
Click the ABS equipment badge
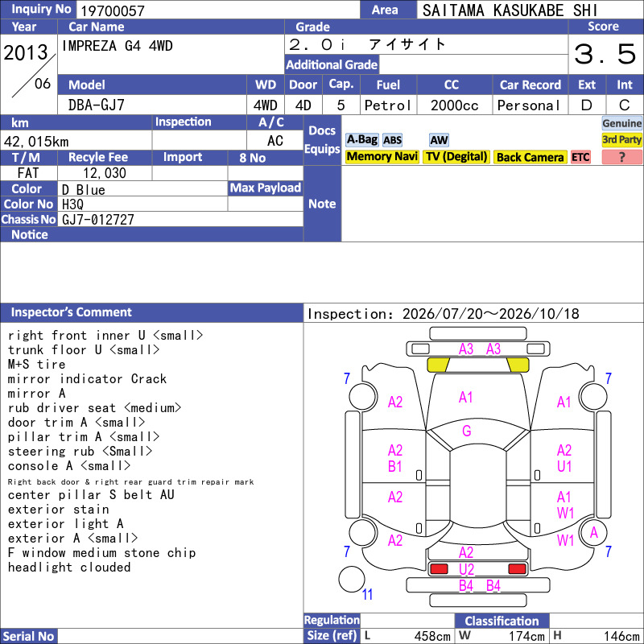(x=392, y=140)
